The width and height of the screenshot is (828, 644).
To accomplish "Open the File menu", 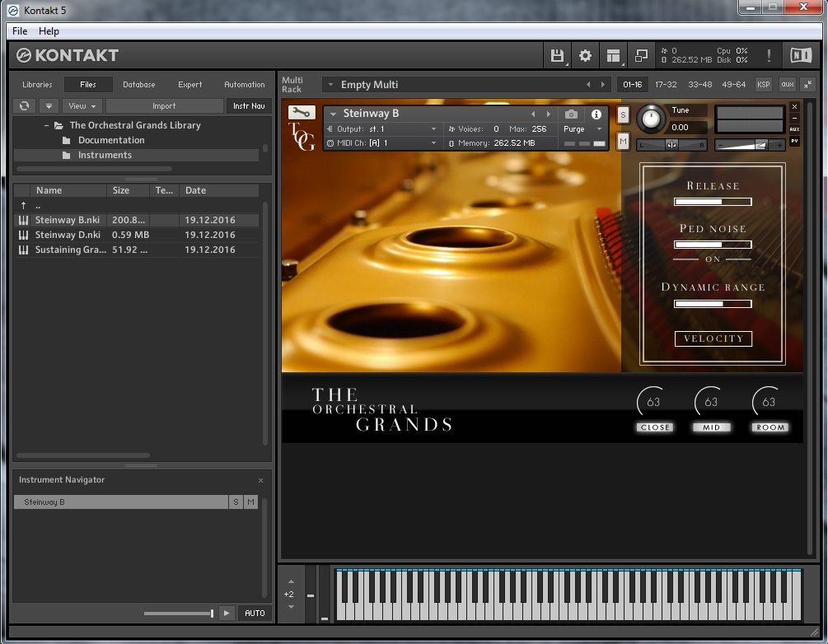I will click(20, 31).
